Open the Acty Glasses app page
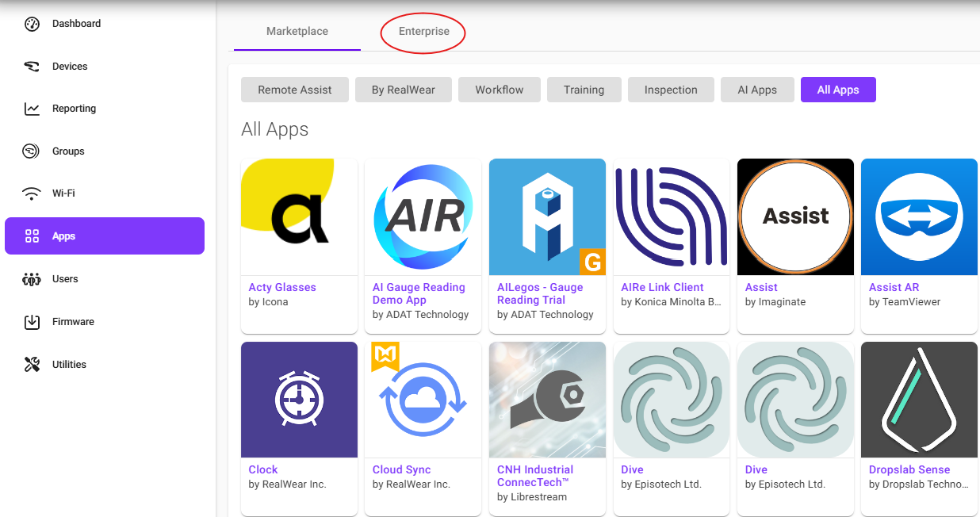 click(282, 287)
